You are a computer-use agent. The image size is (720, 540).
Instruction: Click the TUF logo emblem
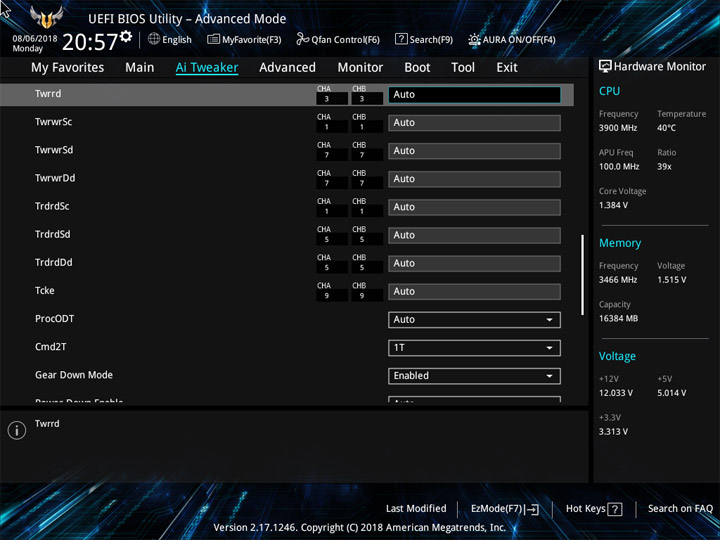(x=46, y=17)
